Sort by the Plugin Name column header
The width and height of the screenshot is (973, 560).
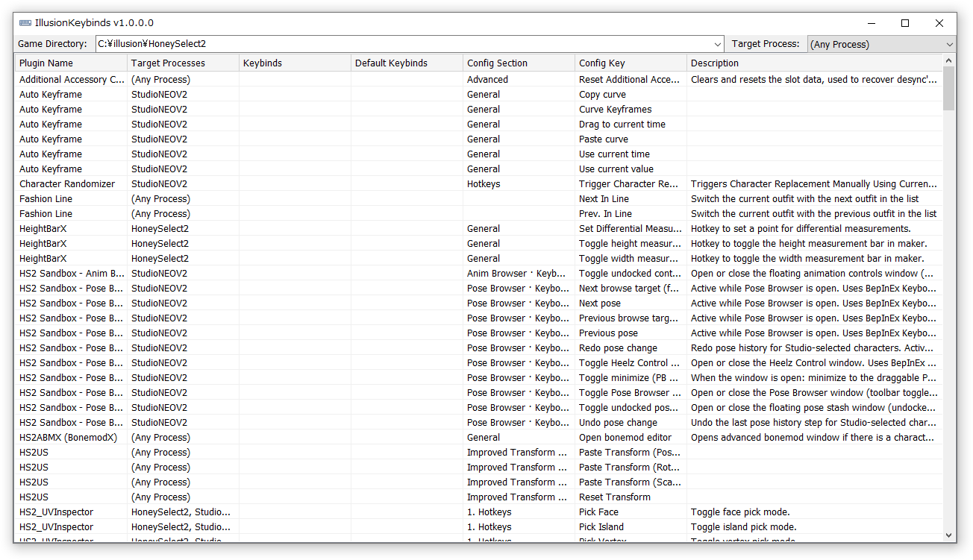click(72, 63)
